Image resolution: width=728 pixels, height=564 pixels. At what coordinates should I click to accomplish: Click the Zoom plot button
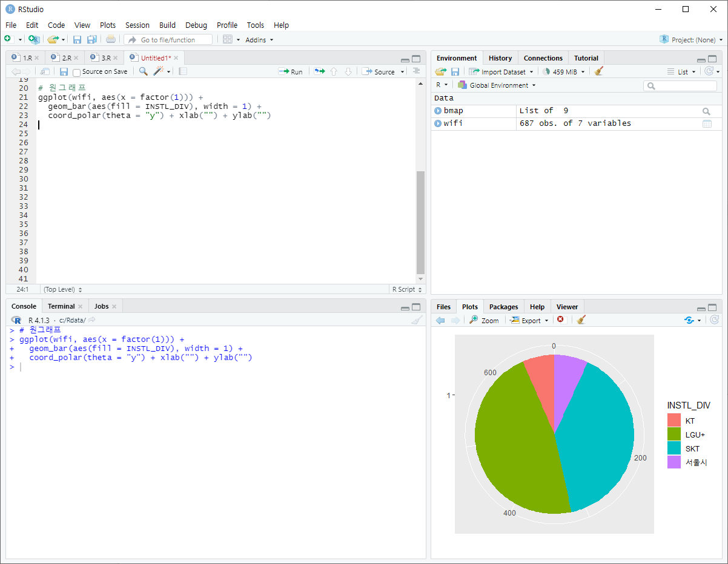485,320
